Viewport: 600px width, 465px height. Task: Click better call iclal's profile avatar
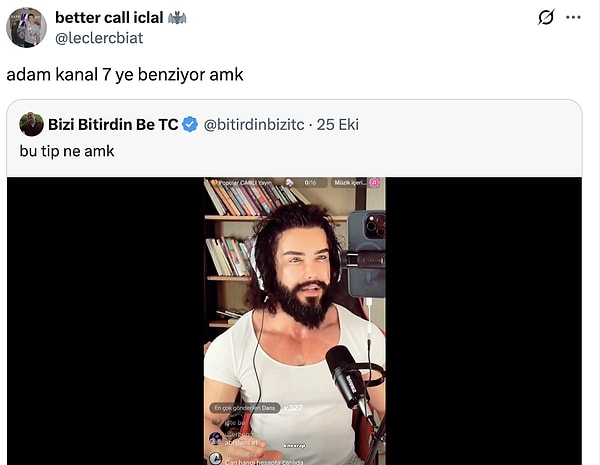tap(26, 28)
